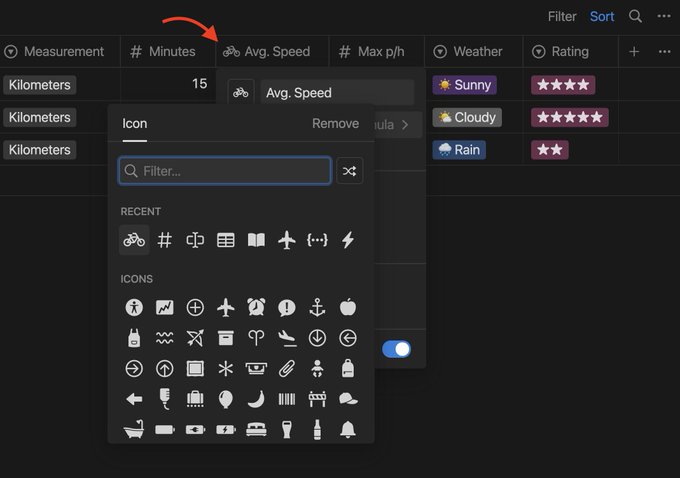Open the Max p/h column header
The image size is (680, 478).
(376, 52)
